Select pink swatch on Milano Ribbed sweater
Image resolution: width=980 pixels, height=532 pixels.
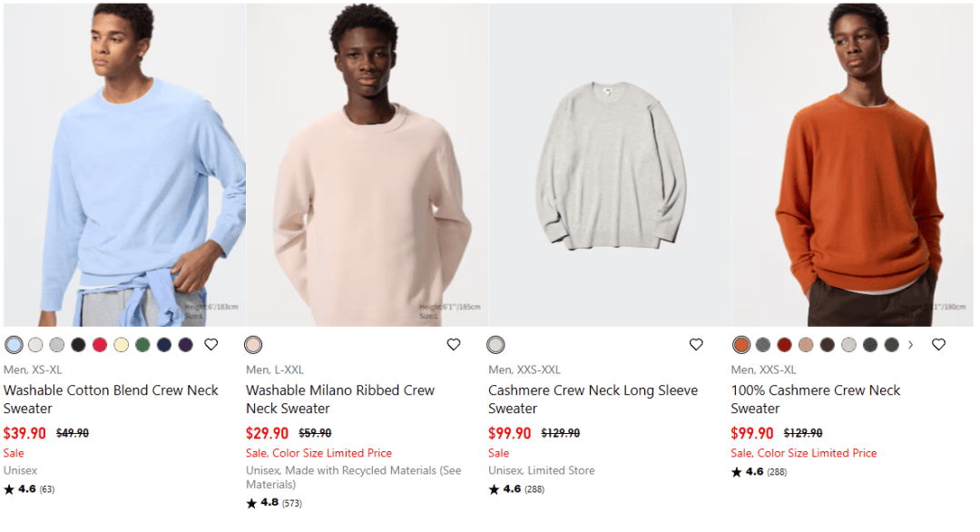[x=253, y=344]
